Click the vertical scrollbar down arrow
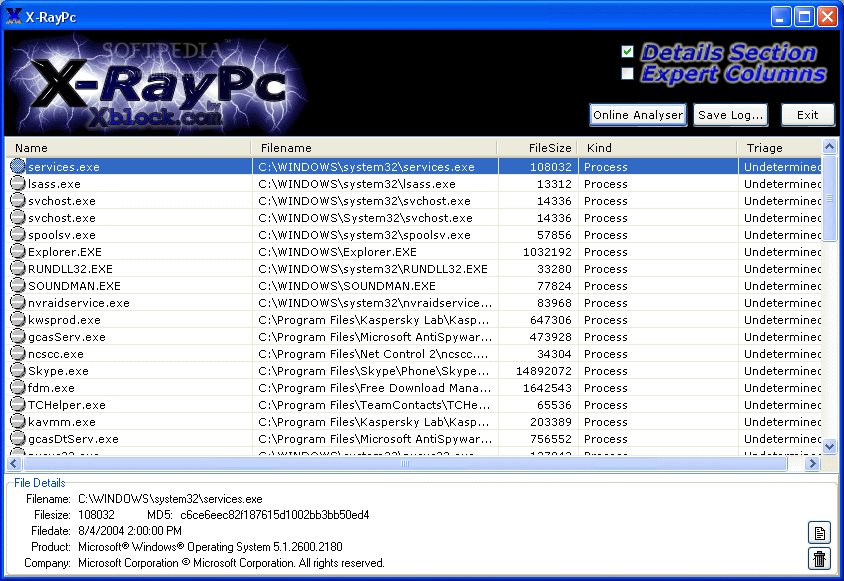The image size is (844, 581). point(829,446)
